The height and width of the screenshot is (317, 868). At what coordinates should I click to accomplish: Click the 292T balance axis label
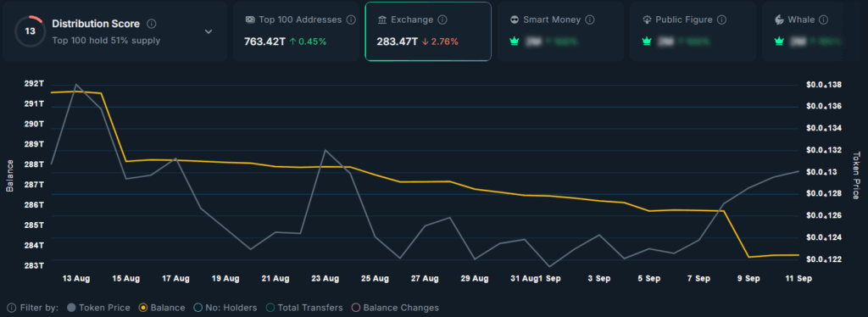(34, 84)
